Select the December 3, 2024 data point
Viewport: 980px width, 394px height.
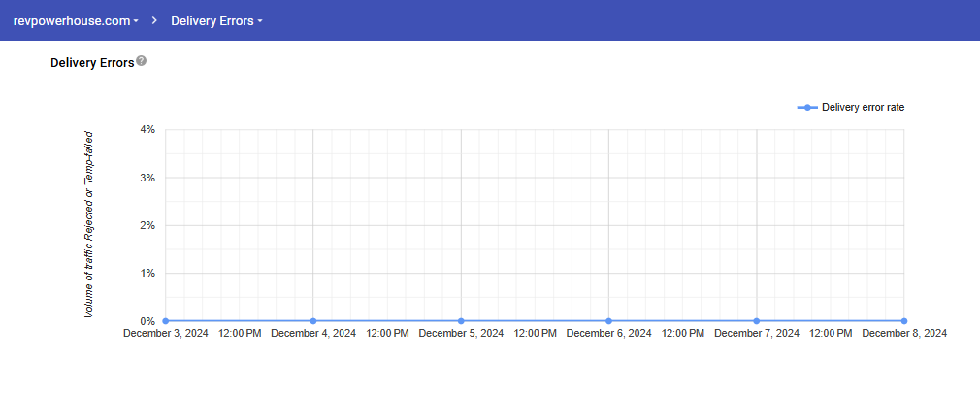click(166, 320)
